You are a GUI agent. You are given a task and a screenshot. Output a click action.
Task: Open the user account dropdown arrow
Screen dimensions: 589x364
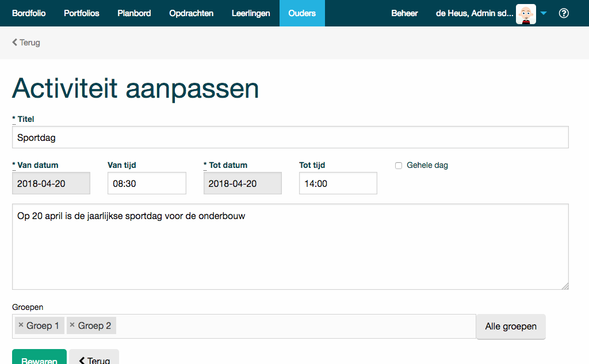[x=543, y=13]
